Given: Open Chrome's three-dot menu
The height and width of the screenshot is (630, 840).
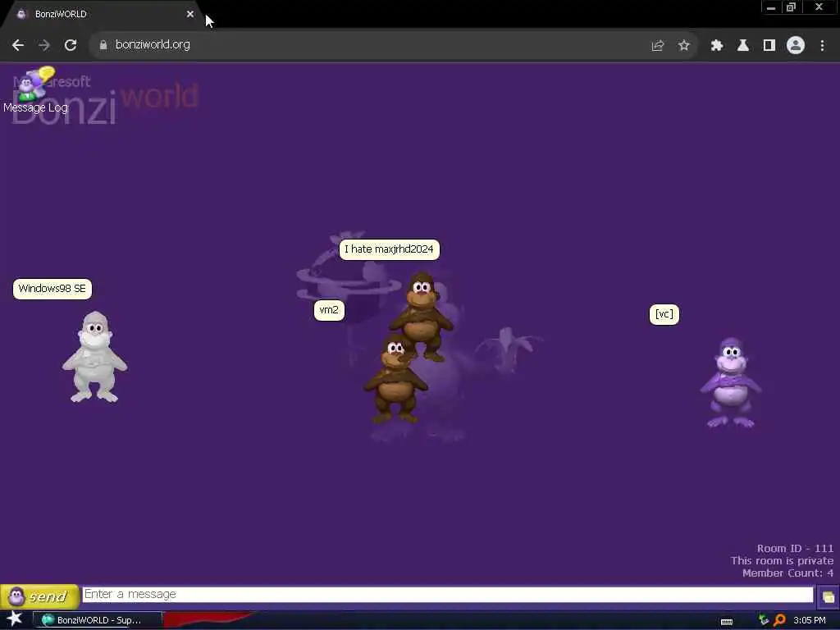Looking at the screenshot, I should click(822, 46).
